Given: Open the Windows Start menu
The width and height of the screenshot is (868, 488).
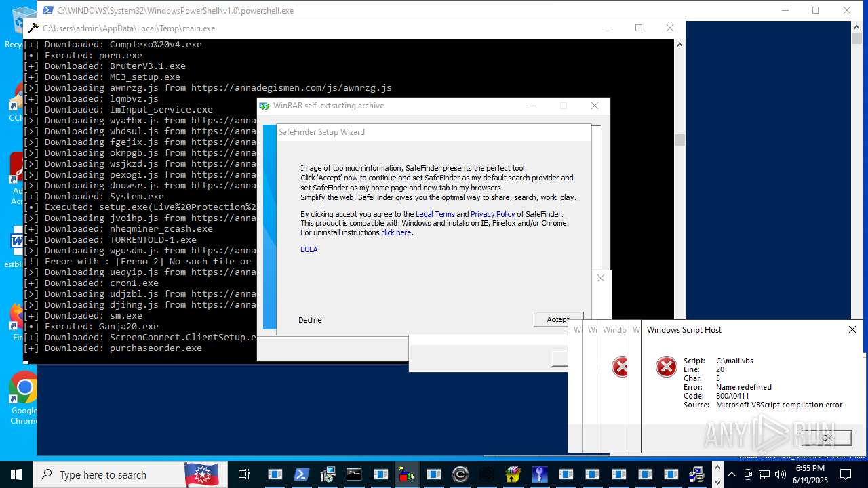Looking at the screenshot, I should click(16, 474).
